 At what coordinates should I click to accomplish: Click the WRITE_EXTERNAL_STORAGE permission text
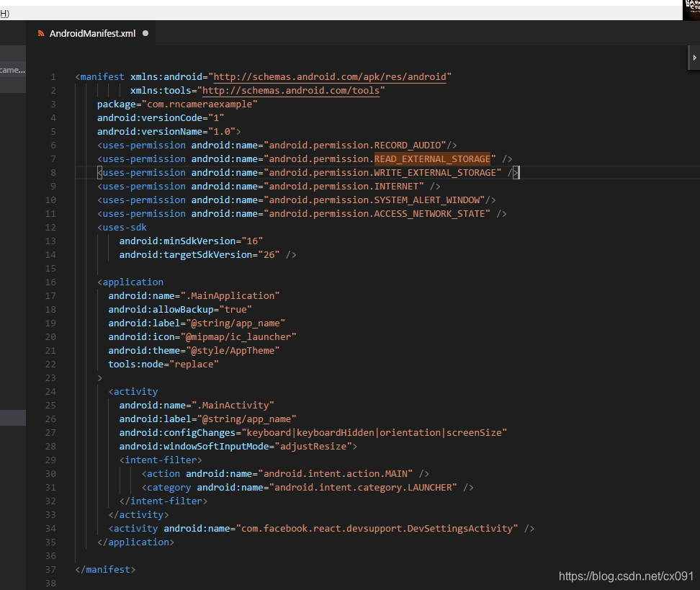point(435,173)
